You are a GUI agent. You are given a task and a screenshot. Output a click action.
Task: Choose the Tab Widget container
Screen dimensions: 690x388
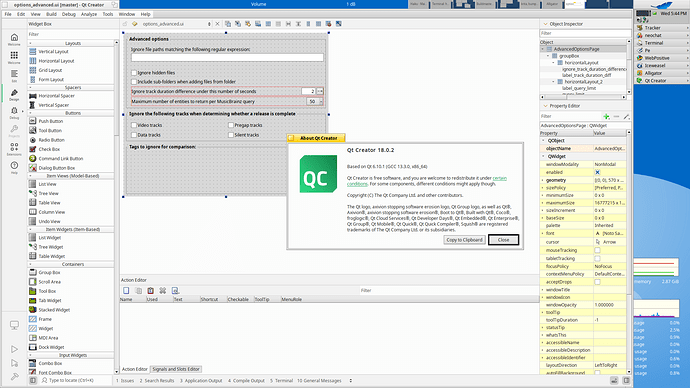(x=49, y=300)
